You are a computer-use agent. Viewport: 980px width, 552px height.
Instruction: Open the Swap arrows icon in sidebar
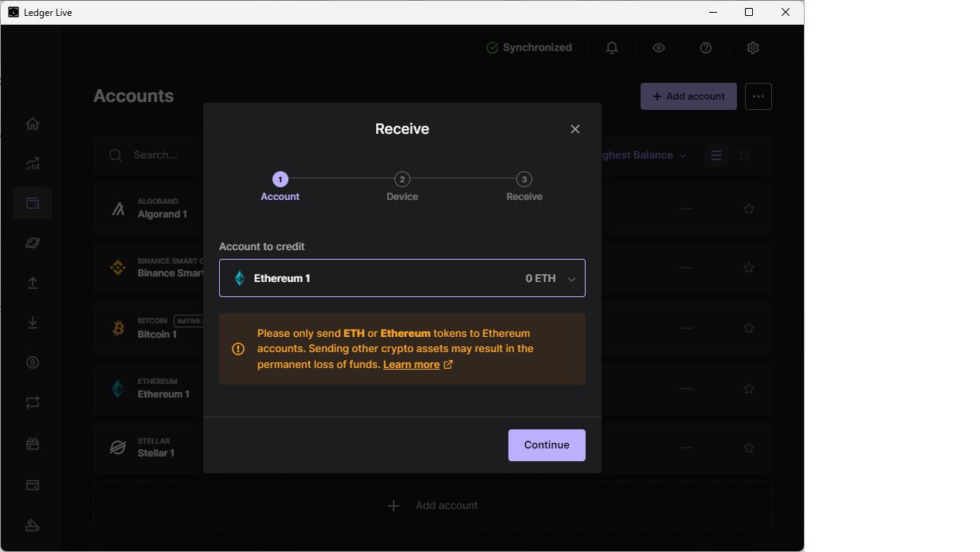[x=33, y=402]
